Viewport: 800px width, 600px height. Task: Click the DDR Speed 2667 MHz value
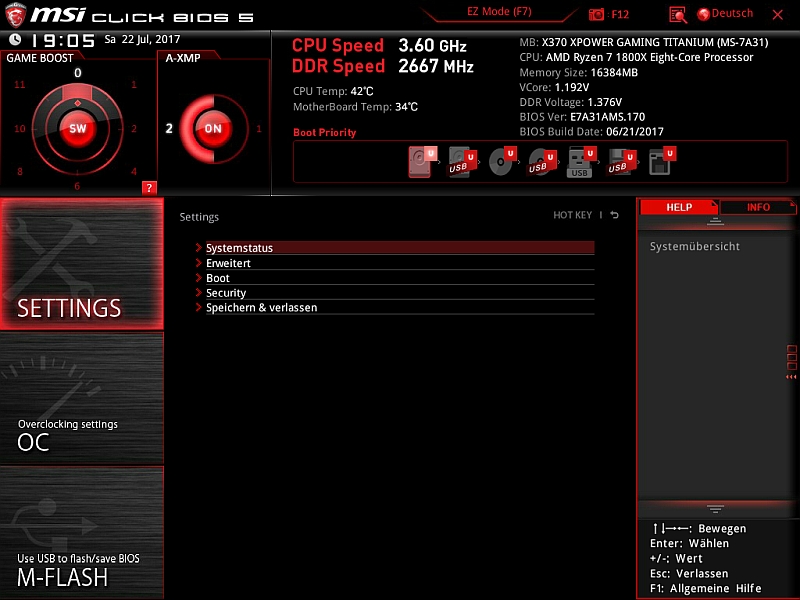click(436, 66)
